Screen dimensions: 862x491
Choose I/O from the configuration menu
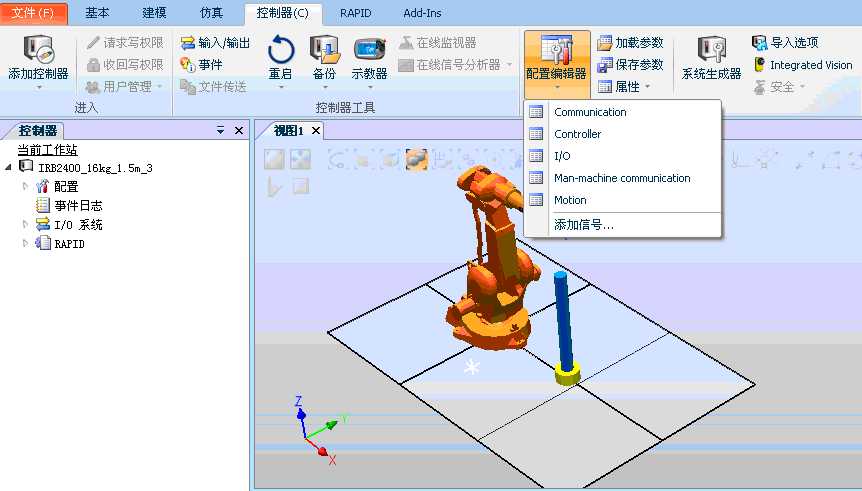[x=622, y=156]
